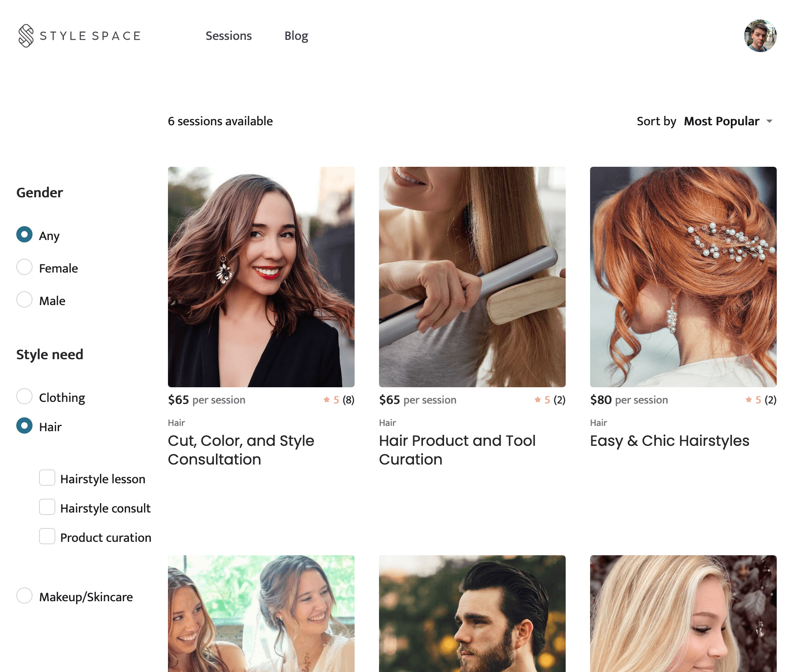Click the Style Space logo icon

tap(26, 36)
